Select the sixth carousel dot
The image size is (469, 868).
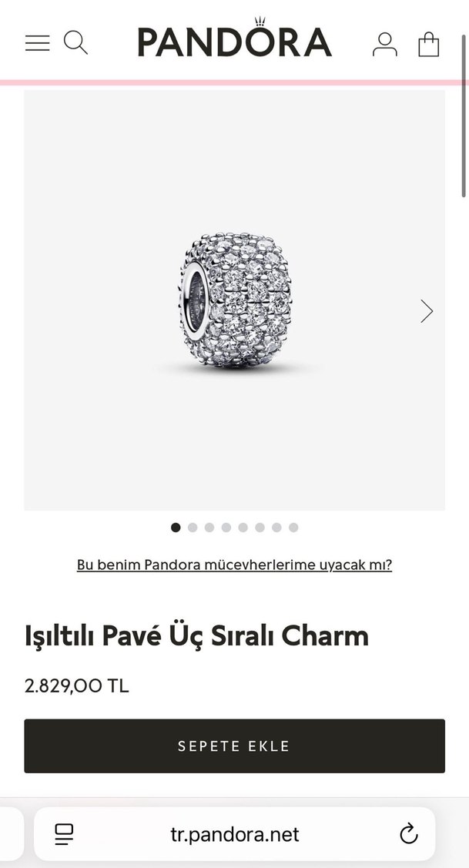(260, 528)
